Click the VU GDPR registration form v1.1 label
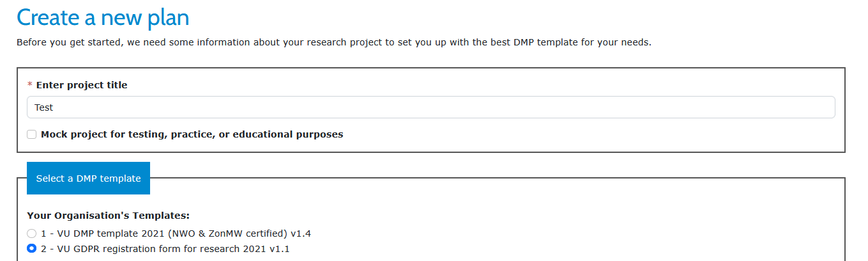The width and height of the screenshot is (868, 261). click(169, 249)
